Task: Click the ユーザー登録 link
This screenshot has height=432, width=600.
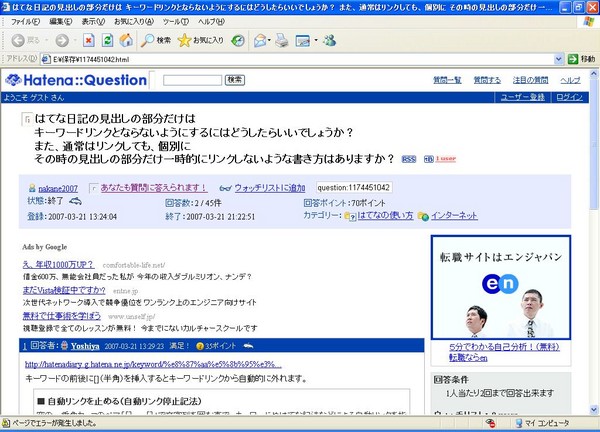Action: (523, 98)
